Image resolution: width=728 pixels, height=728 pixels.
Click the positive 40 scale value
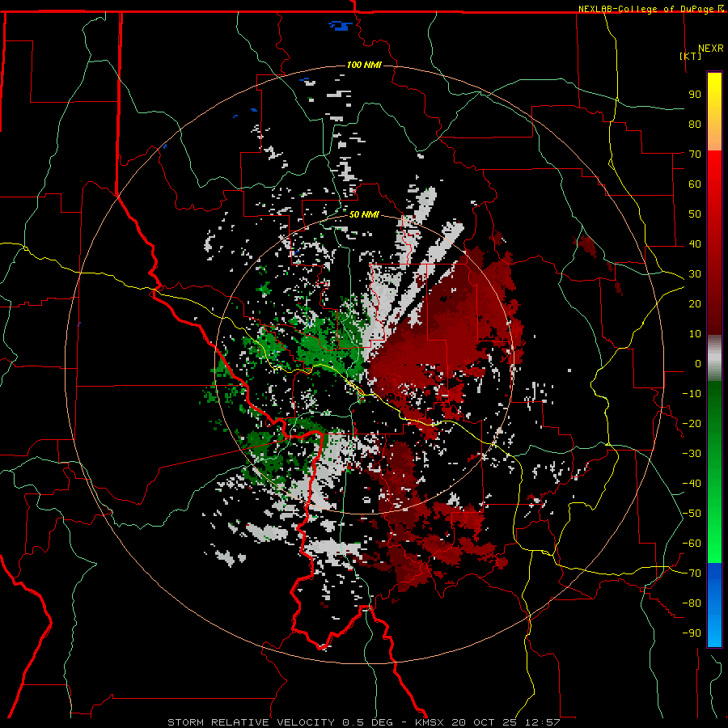tap(695, 243)
